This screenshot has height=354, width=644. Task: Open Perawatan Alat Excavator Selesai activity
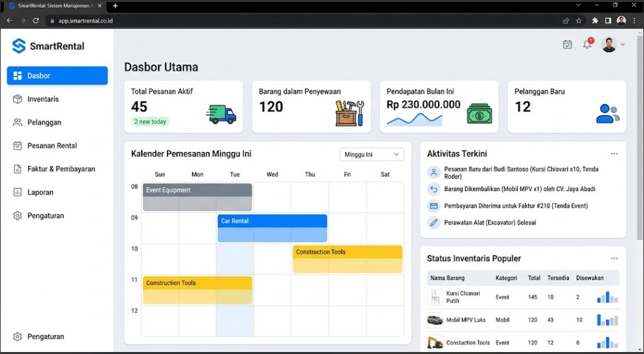pos(490,223)
